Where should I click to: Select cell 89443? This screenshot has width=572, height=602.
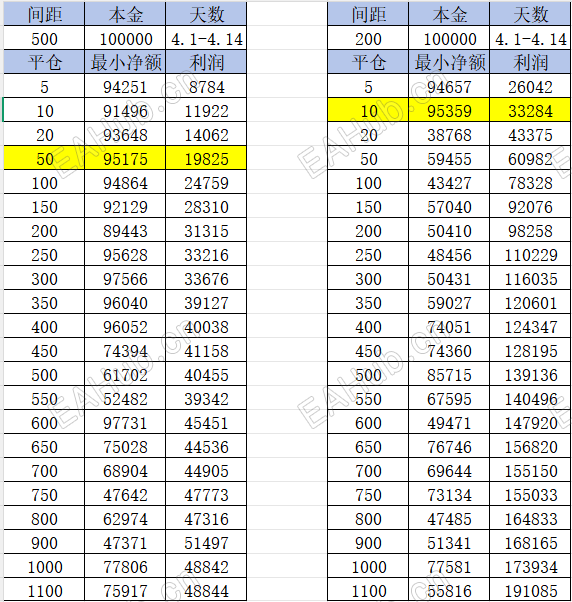pyautogui.click(x=125, y=230)
